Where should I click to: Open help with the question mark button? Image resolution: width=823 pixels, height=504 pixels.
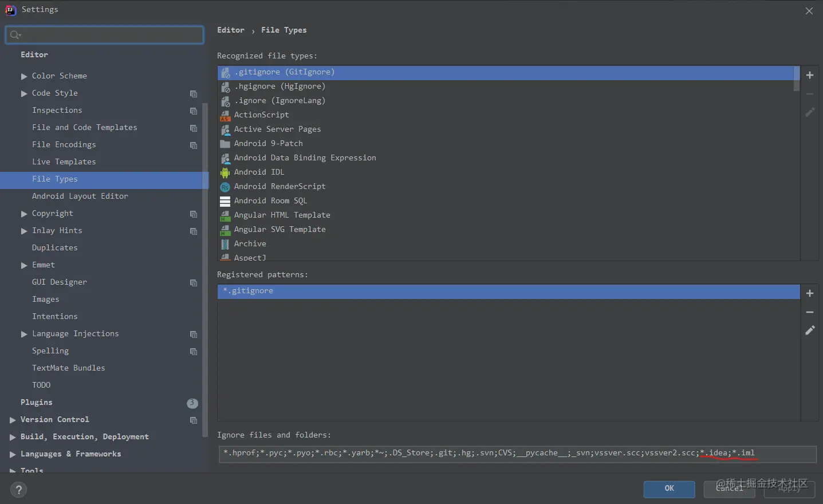18,490
